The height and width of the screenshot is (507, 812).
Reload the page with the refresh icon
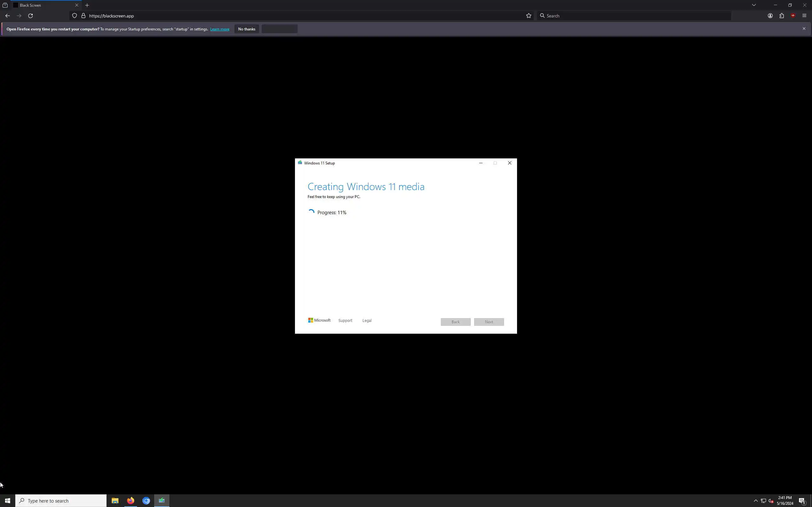click(30, 16)
